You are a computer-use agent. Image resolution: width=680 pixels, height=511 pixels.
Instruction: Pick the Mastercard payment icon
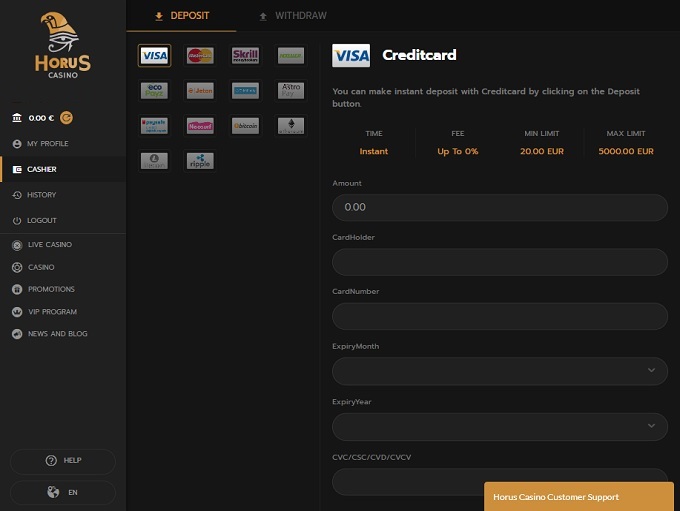tap(199, 56)
